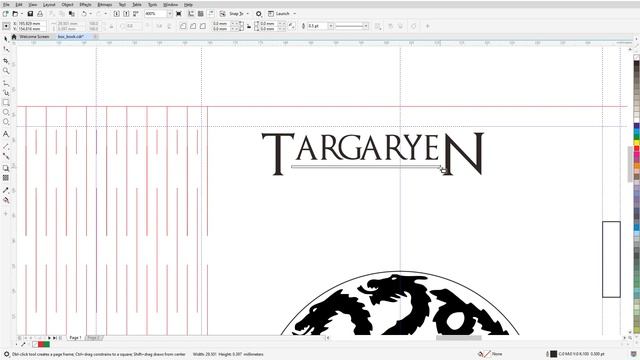Viewport: 640px width, 360px height.
Task: Open the Options gear icon
Action: [x=259, y=14]
